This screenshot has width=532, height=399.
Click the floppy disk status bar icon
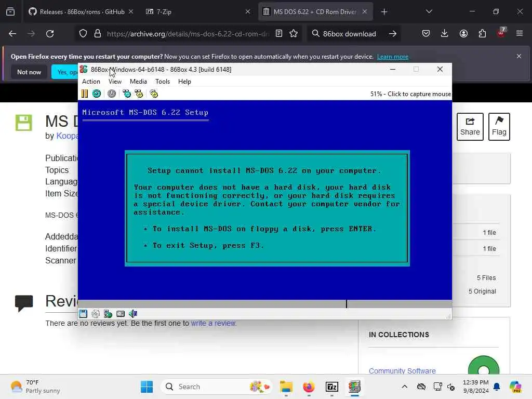coord(83,314)
